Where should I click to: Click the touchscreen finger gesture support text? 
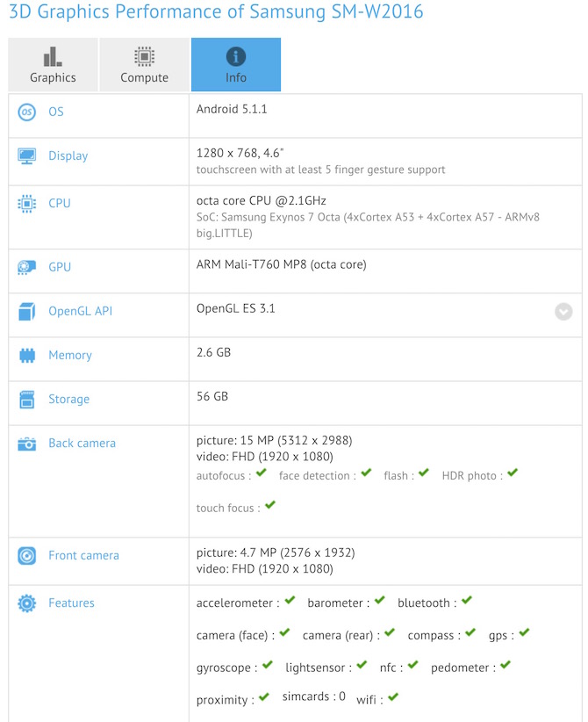click(x=320, y=170)
